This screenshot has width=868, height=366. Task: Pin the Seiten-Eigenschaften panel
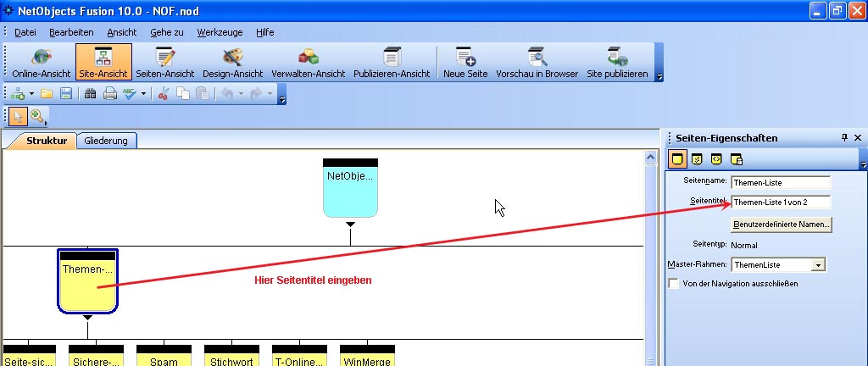[844, 138]
